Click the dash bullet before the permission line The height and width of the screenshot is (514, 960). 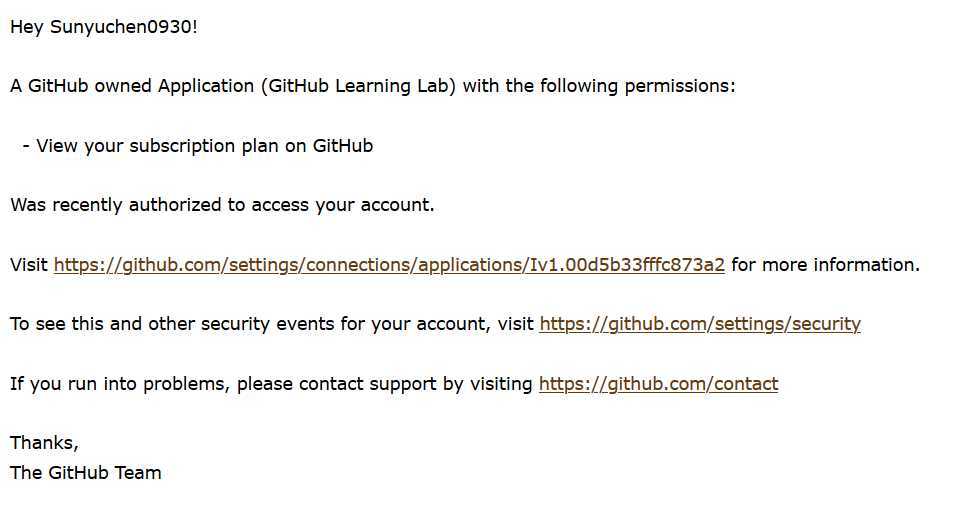click(x=26, y=146)
